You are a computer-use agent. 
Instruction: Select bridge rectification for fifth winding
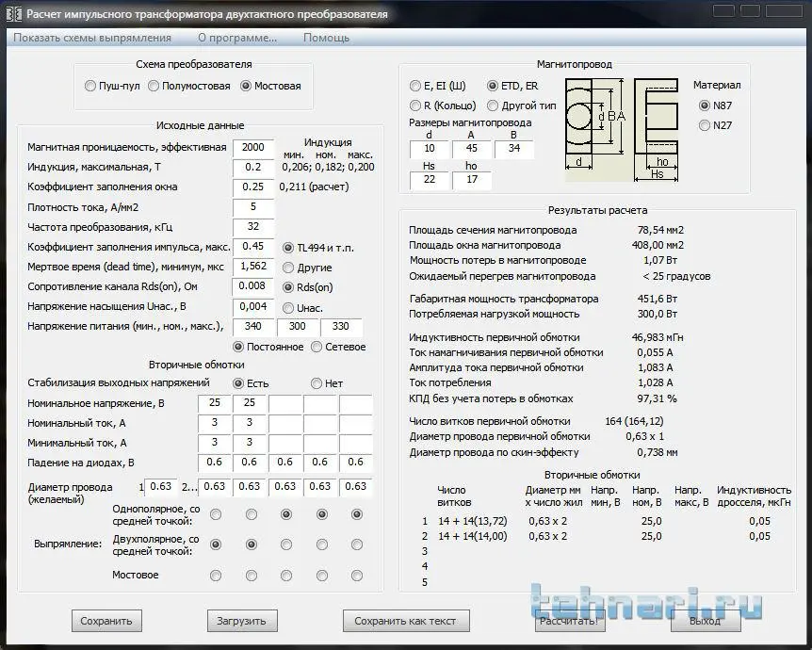pyautogui.click(x=356, y=576)
